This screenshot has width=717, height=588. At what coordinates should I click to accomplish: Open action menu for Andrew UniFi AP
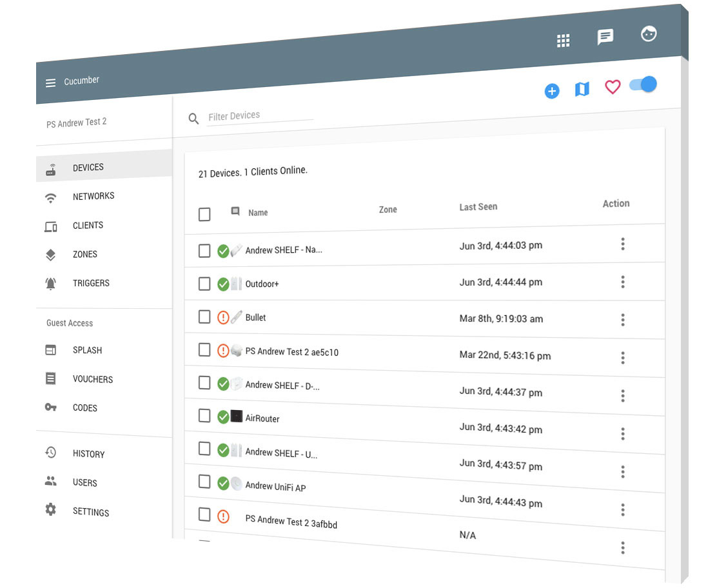click(x=623, y=510)
